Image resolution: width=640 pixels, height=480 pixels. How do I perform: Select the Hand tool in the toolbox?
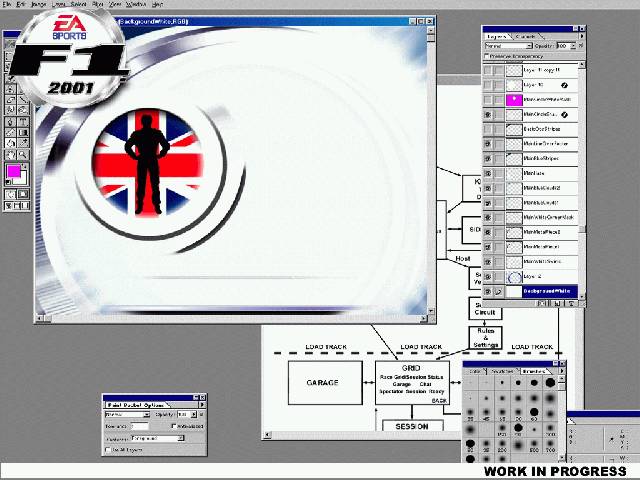(11, 155)
